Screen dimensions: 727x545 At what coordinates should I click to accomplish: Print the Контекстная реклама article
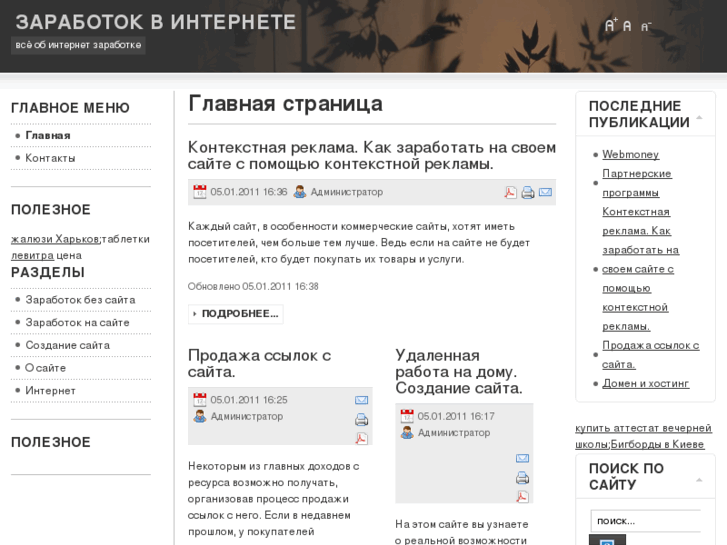click(528, 192)
